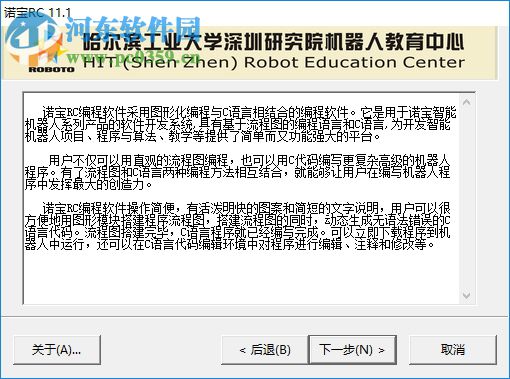
Task: Click the scrollbar up arrow in the text box
Action: pos(466,102)
